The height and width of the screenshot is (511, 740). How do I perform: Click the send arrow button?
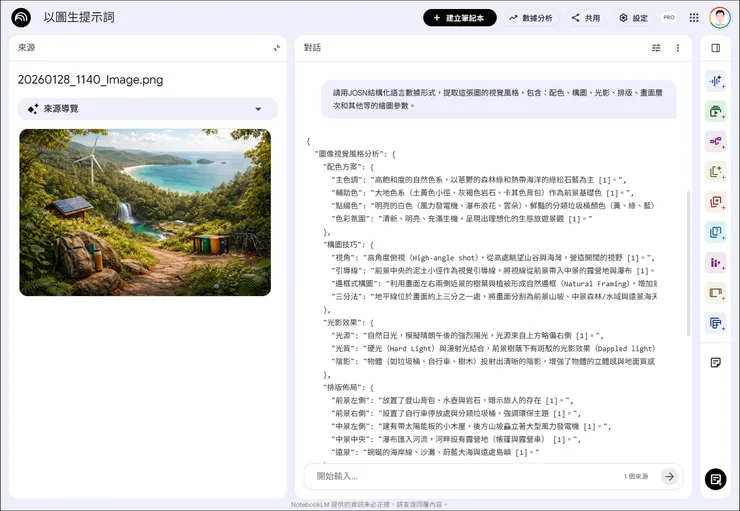(669, 476)
